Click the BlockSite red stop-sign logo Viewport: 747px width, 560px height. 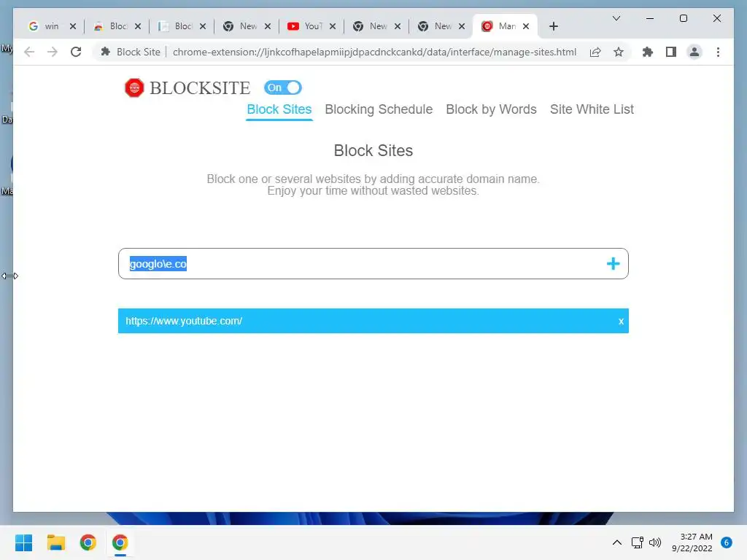click(x=134, y=88)
